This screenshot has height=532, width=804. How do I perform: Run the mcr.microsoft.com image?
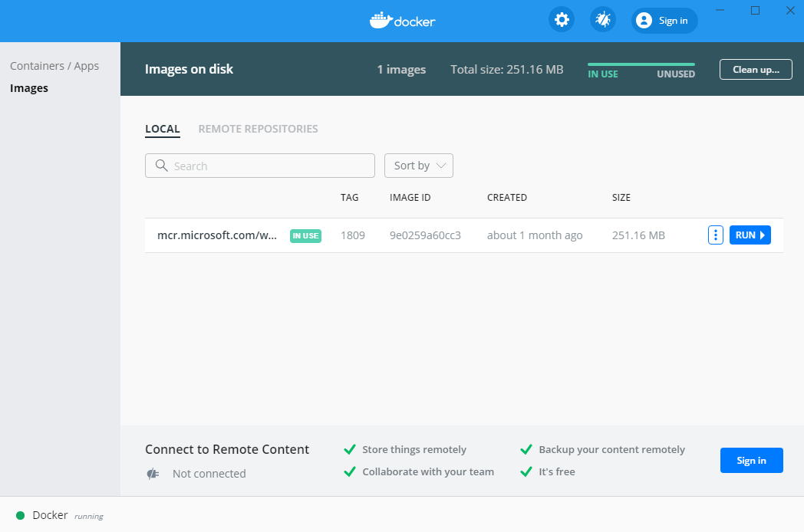(x=750, y=235)
